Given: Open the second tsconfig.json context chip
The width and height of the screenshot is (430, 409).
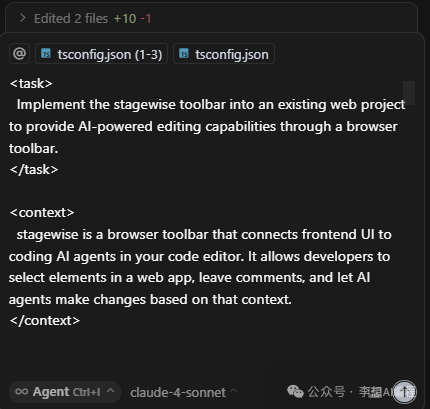Looking at the screenshot, I should click(x=224, y=54).
